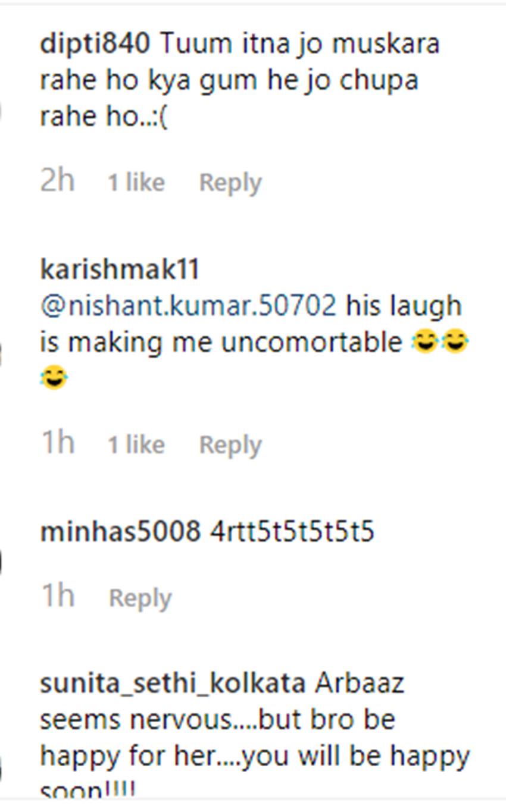Screen dimensions: 506x812
Task: Click the avatar edge beside dipti840's comment
Action: coord(2,110)
